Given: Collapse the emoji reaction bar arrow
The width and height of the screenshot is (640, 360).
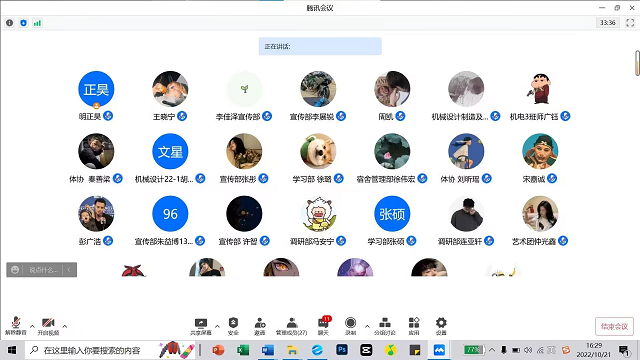Looking at the screenshot, I should coord(69,270).
